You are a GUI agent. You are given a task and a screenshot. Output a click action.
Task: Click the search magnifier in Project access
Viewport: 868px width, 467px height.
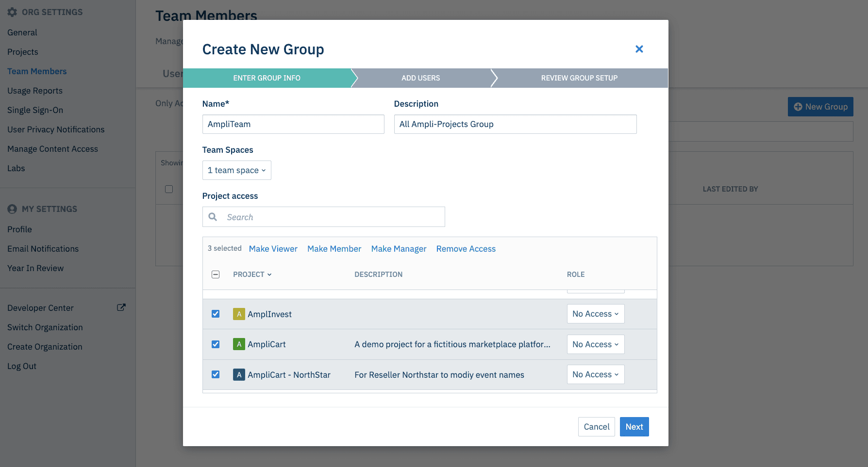213,217
